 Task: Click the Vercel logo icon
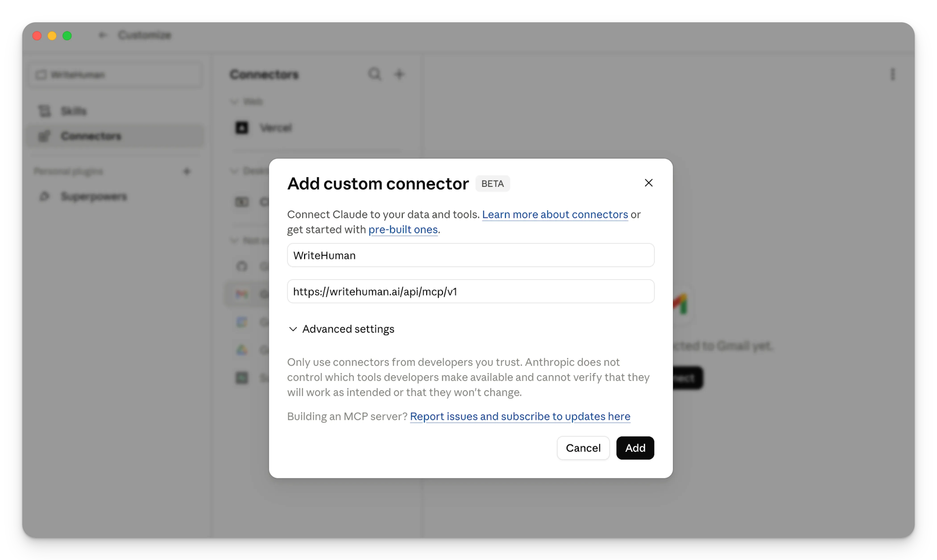pos(242,128)
